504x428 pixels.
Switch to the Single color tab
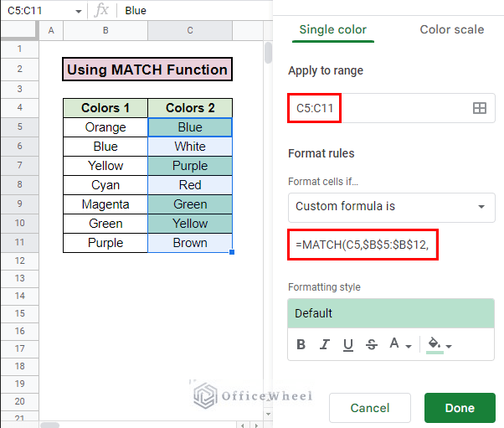(332, 29)
